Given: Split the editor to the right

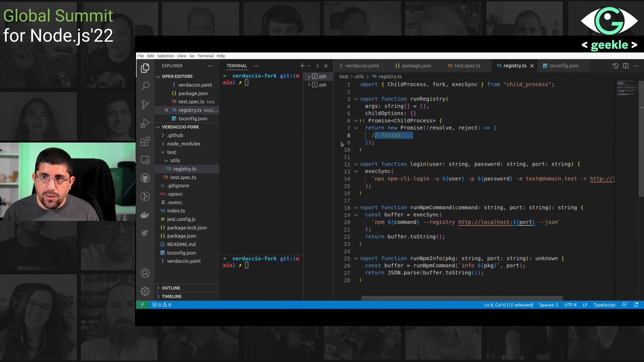Looking at the screenshot, I should (x=626, y=66).
